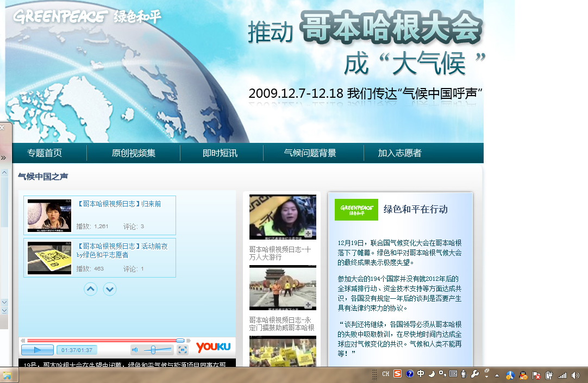Click the plus icon on 十万人大游行 thumbnail
The width and height of the screenshot is (588, 383).
(308, 234)
